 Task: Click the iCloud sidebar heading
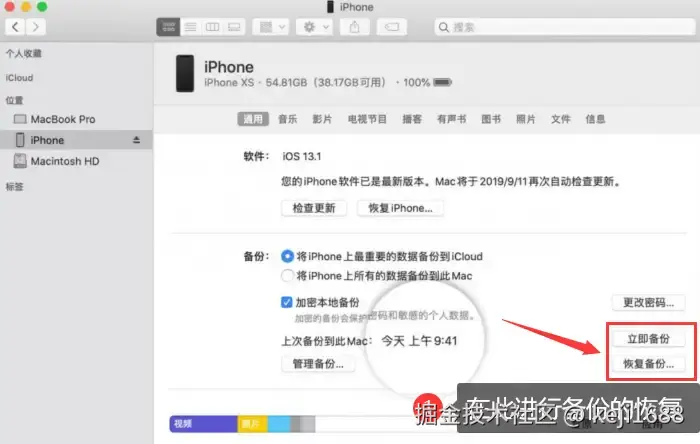[x=19, y=78]
